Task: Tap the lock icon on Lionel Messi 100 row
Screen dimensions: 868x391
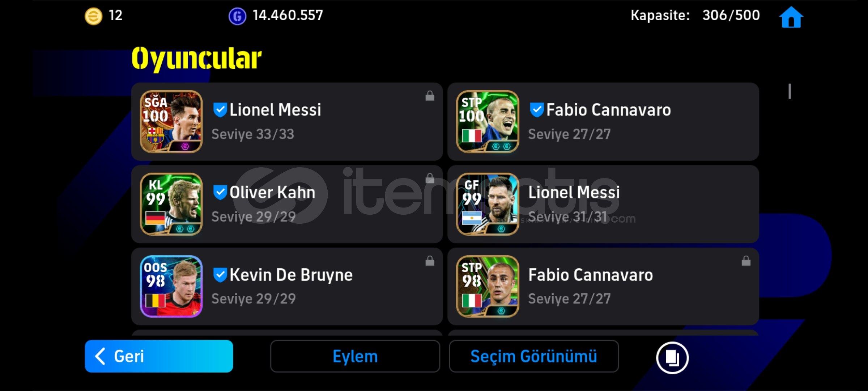Action: pos(430,96)
